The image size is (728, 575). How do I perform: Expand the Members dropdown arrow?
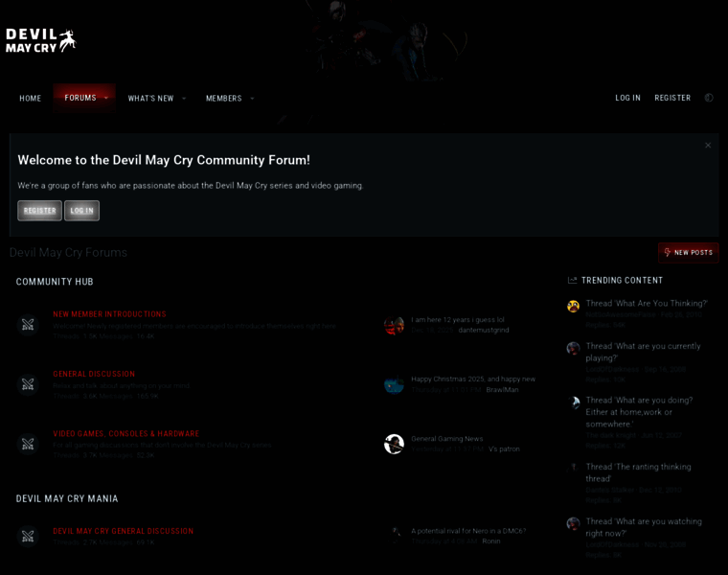tap(252, 99)
